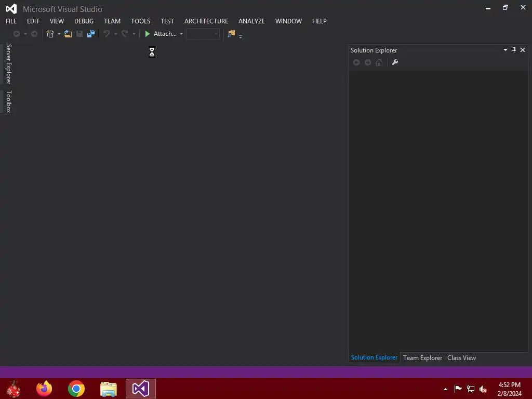Expand the Attach debug target dropdown
The height and width of the screenshot is (399, 532).
181,34
